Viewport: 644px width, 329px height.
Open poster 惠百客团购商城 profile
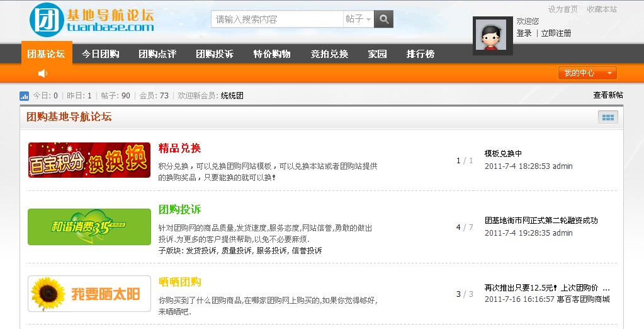583,299
